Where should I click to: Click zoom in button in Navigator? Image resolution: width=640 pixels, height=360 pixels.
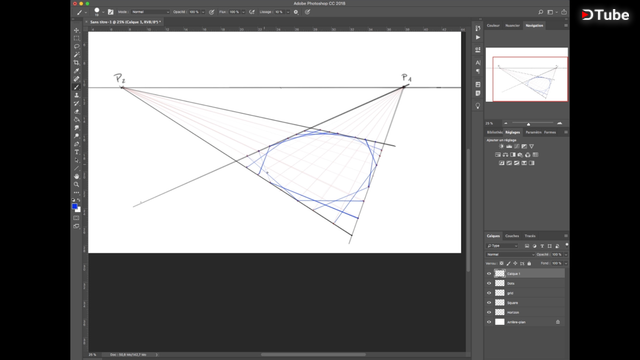(x=560, y=123)
